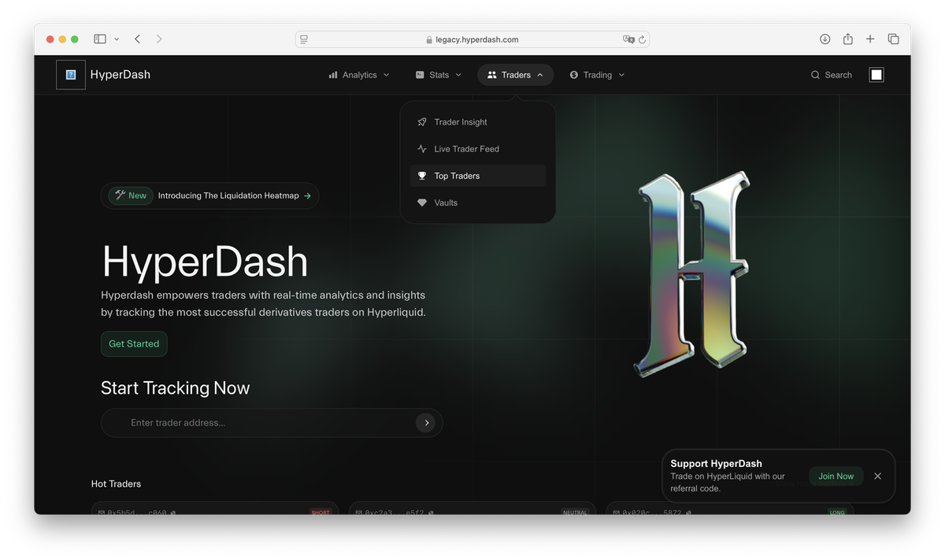Click the bar chart Analytics icon
The image size is (945, 560).
coord(333,75)
